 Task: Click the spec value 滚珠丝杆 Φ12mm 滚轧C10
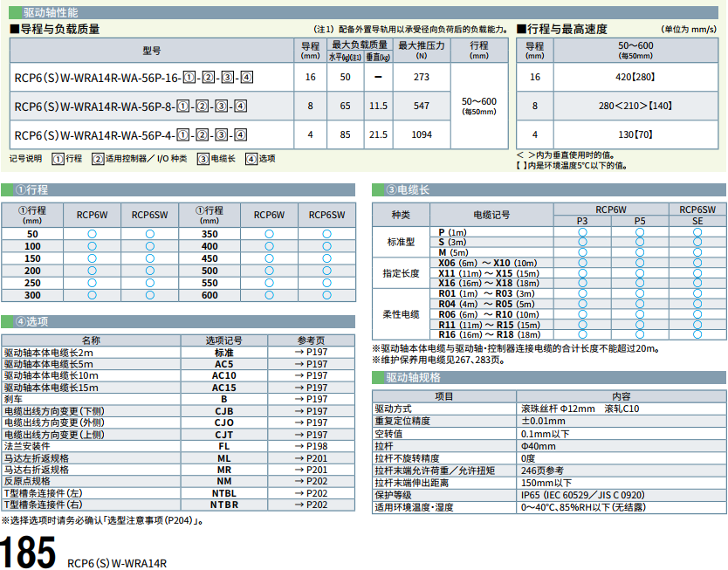pyautogui.click(x=580, y=409)
